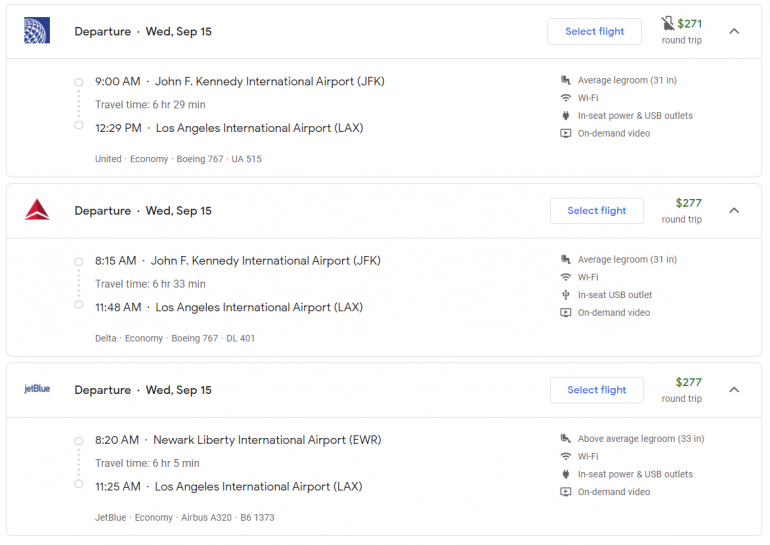Click the power outlet icon in United flight

coord(566,116)
